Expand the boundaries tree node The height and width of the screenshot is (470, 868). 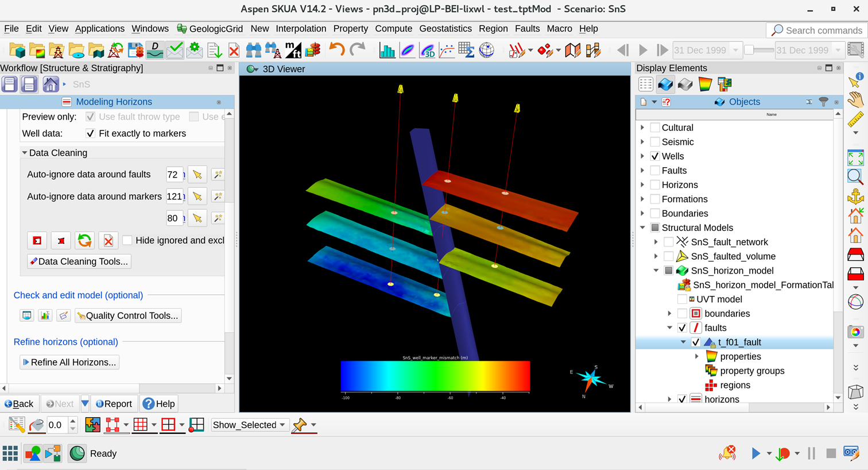(x=670, y=314)
